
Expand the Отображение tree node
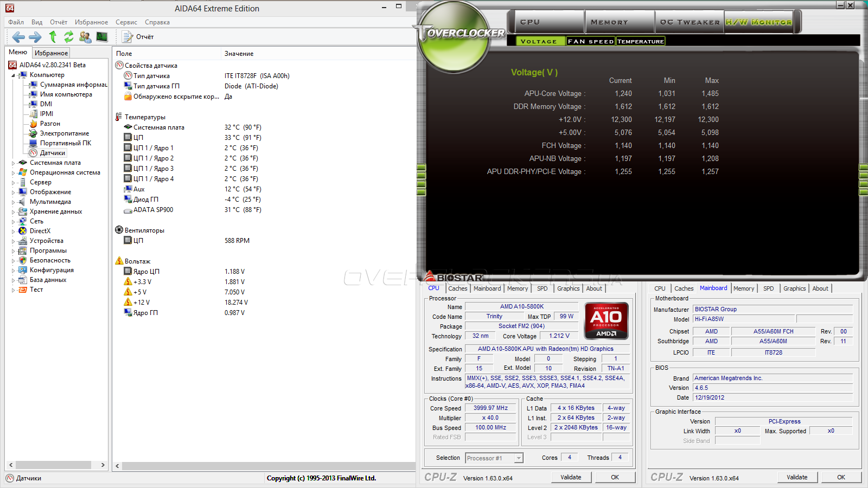14,192
